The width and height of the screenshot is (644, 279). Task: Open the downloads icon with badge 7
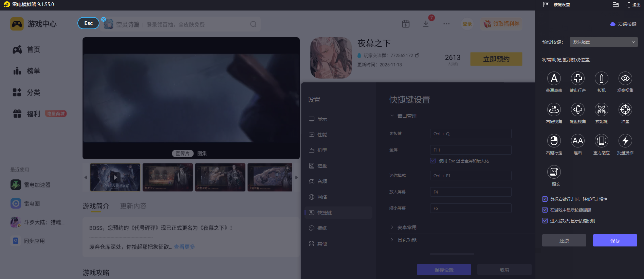pyautogui.click(x=426, y=24)
